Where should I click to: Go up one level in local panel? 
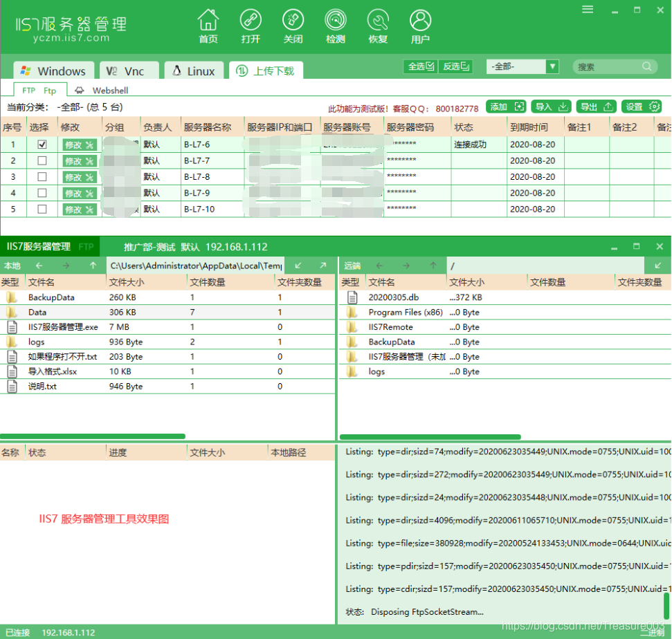point(93,266)
